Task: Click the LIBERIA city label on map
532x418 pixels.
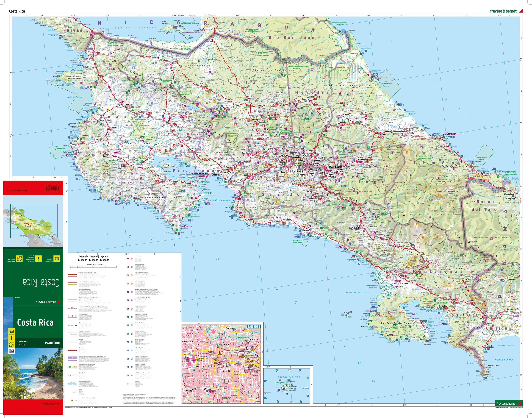Action: click(x=128, y=105)
